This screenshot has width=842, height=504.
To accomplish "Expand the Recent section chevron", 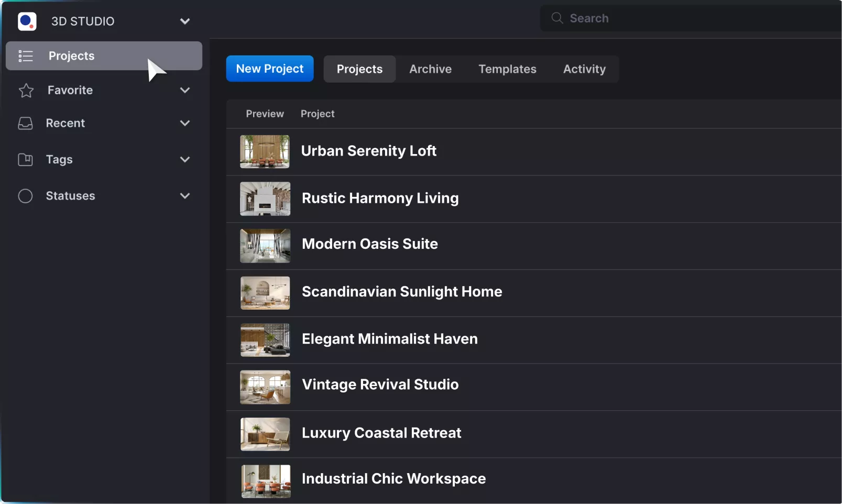I will coord(184,123).
